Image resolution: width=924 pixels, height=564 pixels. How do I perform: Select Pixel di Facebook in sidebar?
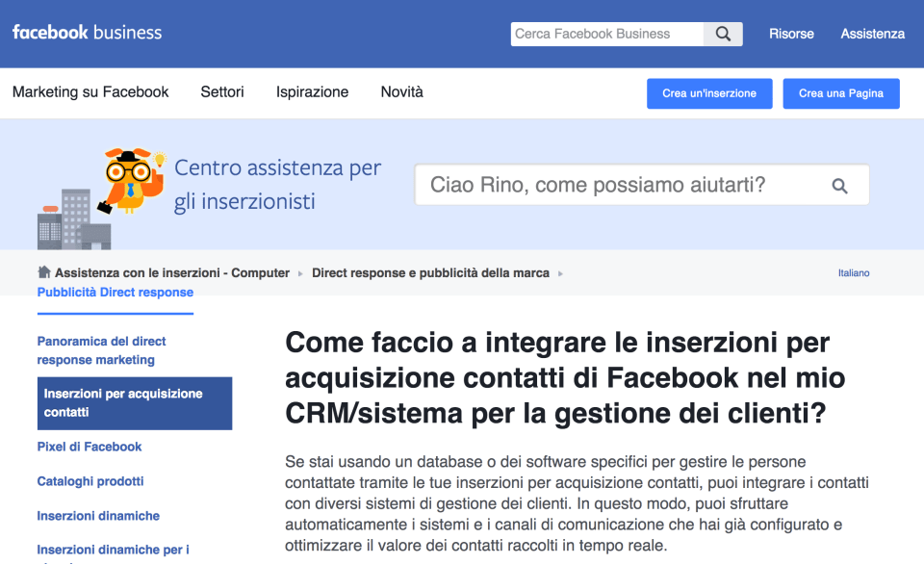pyautogui.click(x=90, y=447)
